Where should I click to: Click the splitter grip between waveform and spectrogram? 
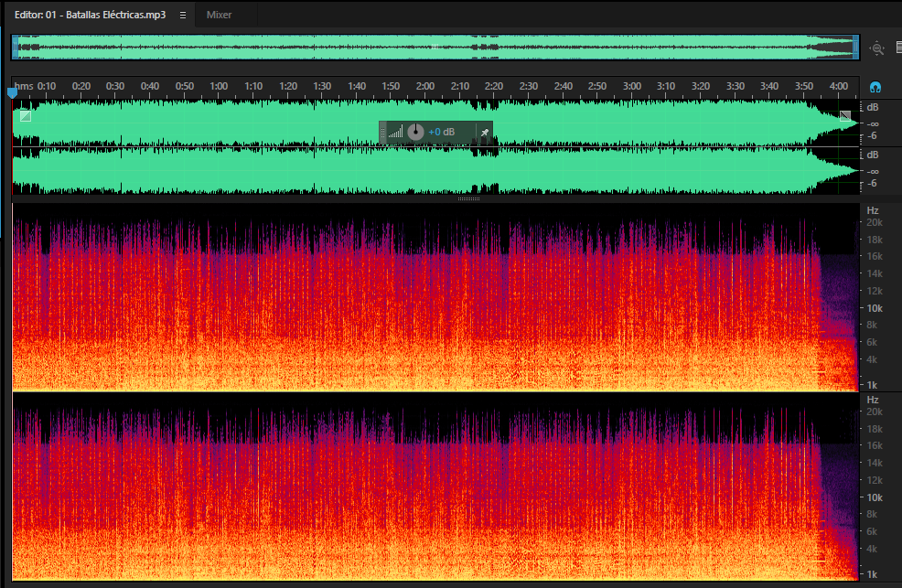(468, 198)
